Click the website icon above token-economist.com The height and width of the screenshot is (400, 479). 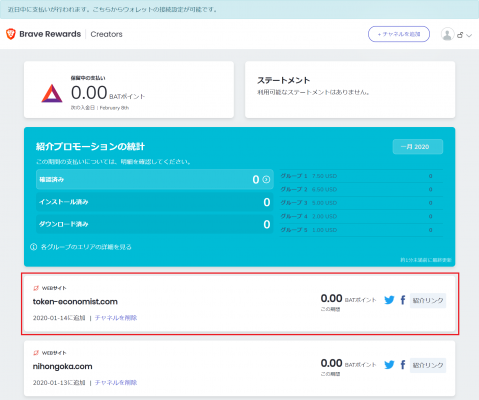click(36, 288)
